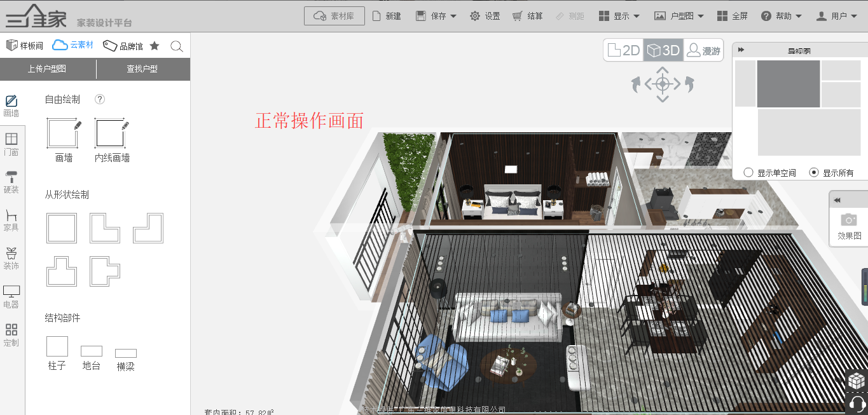The width and height of the screenshot is (868, 415).
Task: Select 电器 appliances sidebar category
Action: pos(11,297)
